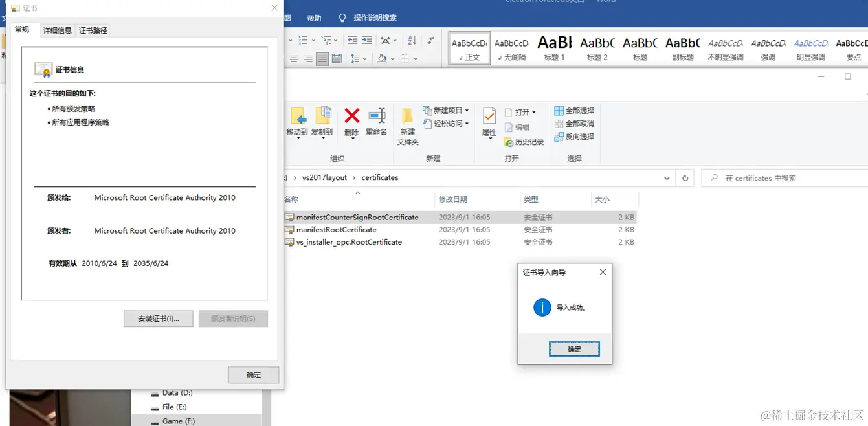Click 确定 in the 证书导入向导 dialog
This screenshot has width=868, height=426.
(x=574, y=349)
